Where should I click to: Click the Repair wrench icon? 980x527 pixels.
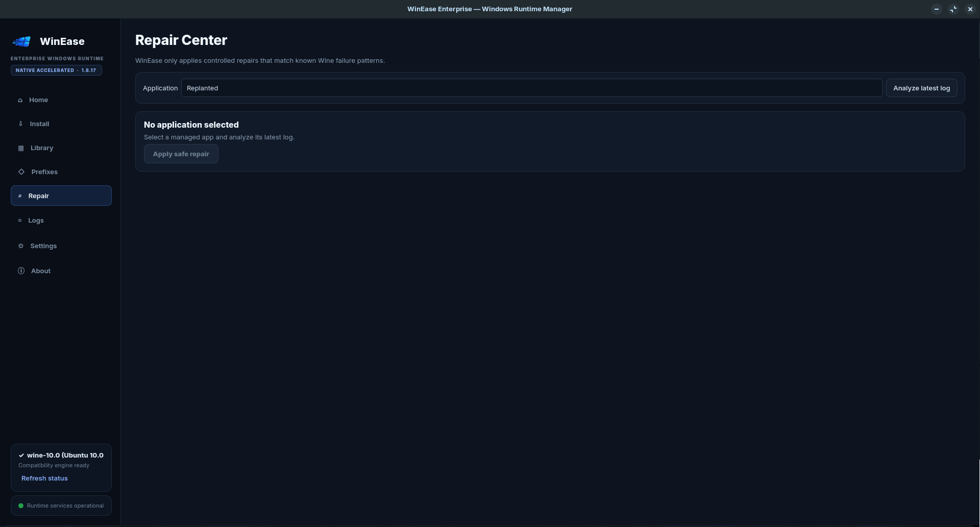tap(20, 196)
